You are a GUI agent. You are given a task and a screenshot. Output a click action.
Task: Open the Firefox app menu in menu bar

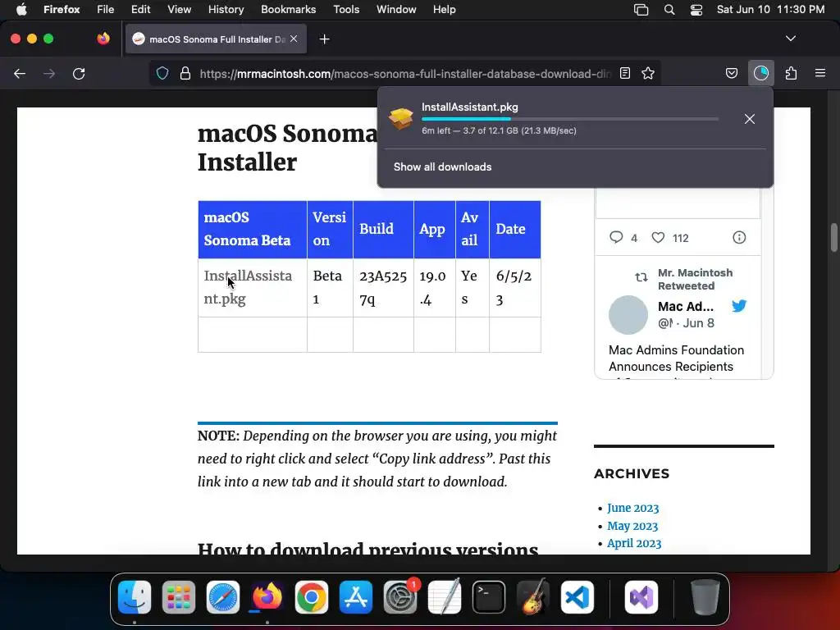point(62,10)
